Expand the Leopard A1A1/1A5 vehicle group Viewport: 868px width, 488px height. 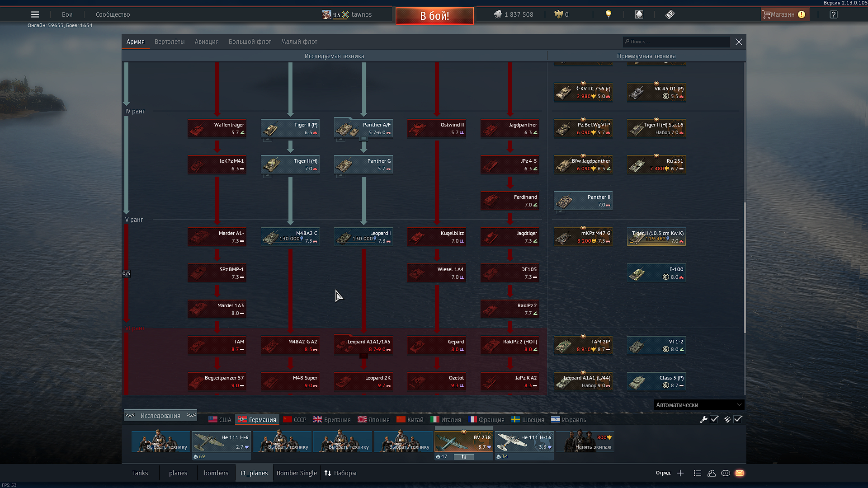363,356
